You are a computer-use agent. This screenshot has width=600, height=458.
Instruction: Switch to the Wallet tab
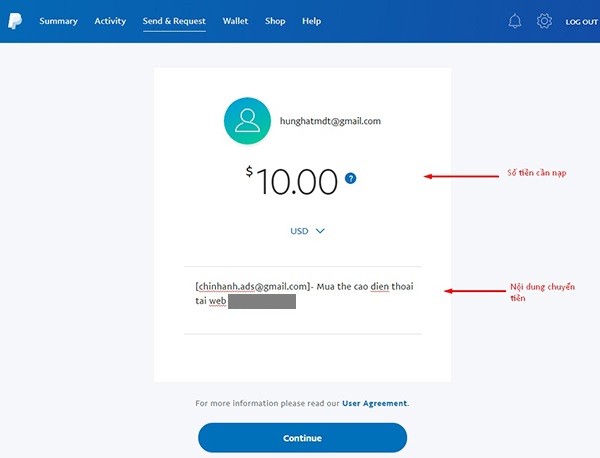pyautogui.click(x=236, y=21)
